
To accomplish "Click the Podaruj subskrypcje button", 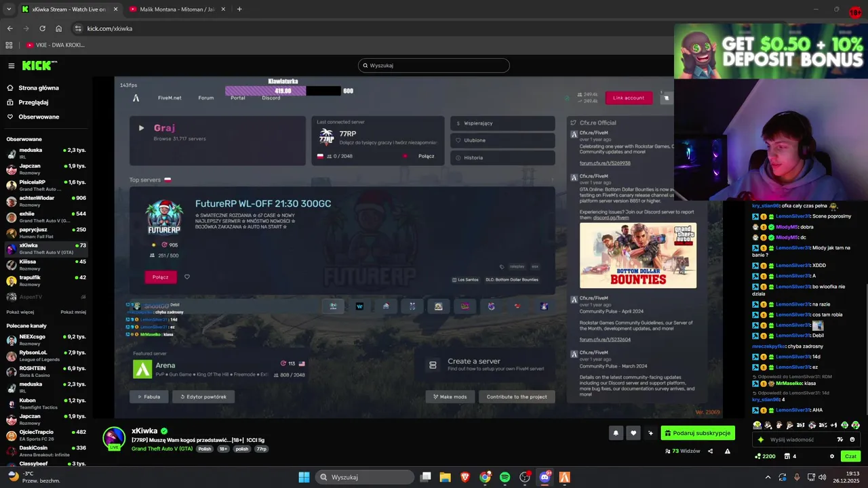I will 698,432.
